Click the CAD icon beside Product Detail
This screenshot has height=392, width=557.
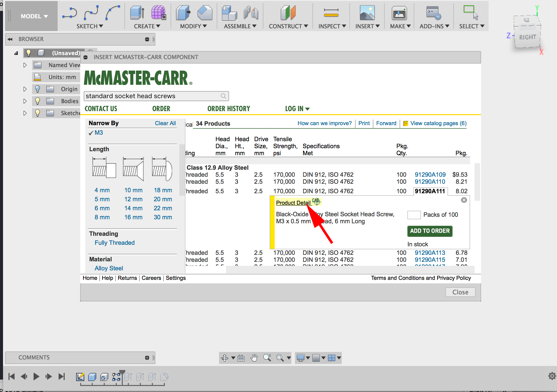(x=316, y=201)
